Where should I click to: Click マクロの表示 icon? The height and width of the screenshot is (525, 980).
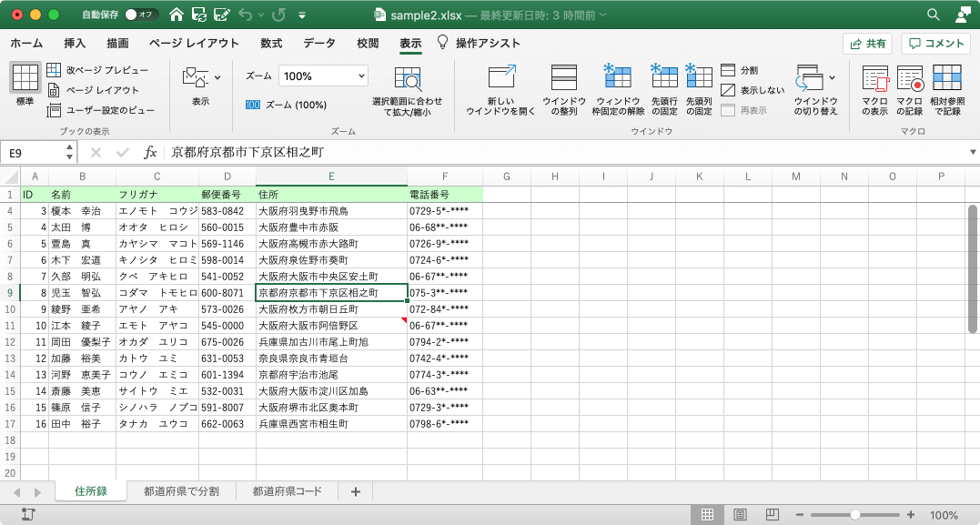875,78
